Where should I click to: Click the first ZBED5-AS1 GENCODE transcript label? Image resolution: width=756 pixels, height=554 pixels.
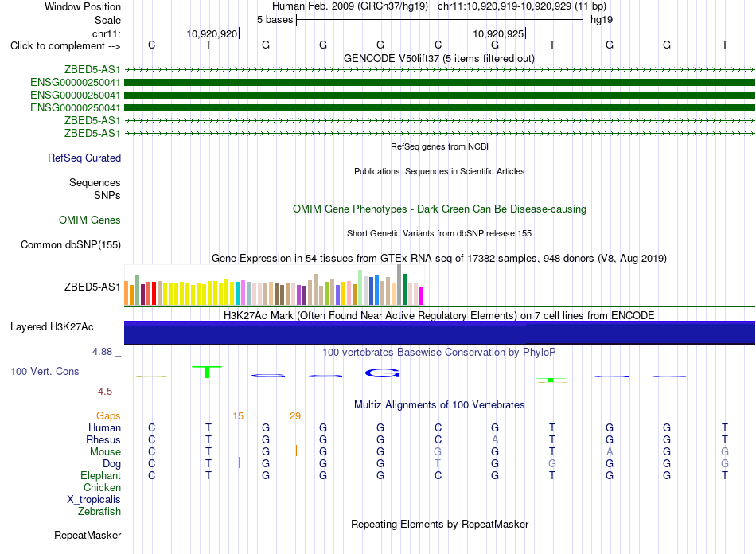(x=92, y=70)
